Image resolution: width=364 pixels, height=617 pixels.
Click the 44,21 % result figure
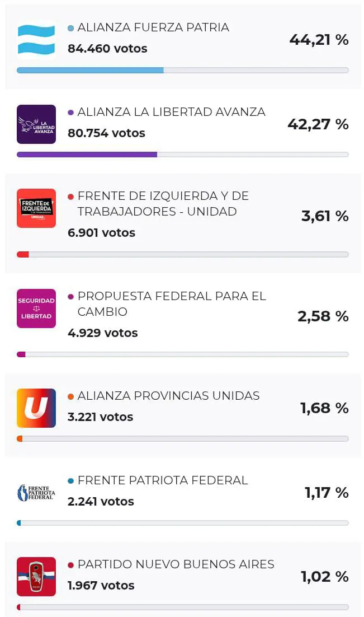pos(319,40)
